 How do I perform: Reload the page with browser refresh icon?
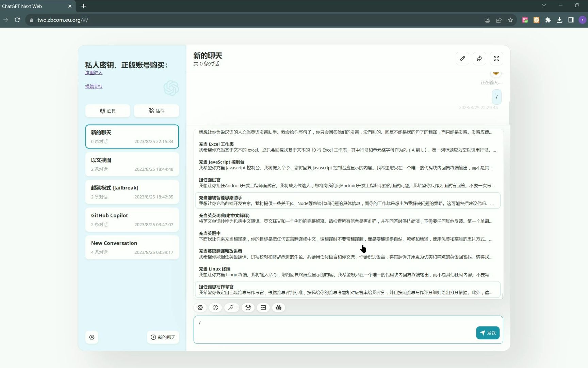[17, 20]
